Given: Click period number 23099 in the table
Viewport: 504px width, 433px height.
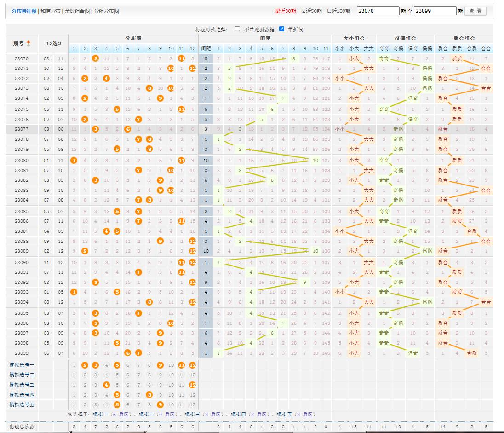Looking at the screenshot, I should 22,353.
